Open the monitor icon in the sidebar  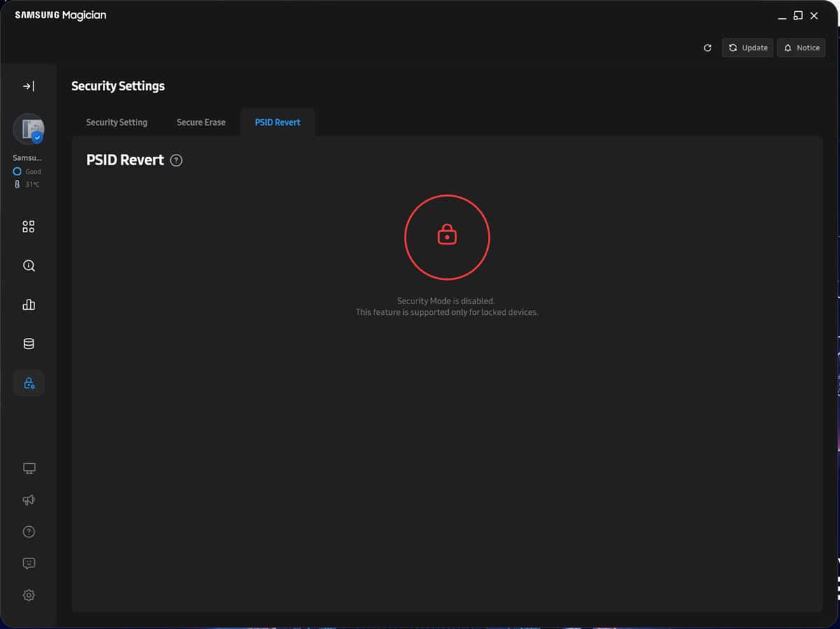(x=29, y=468)
